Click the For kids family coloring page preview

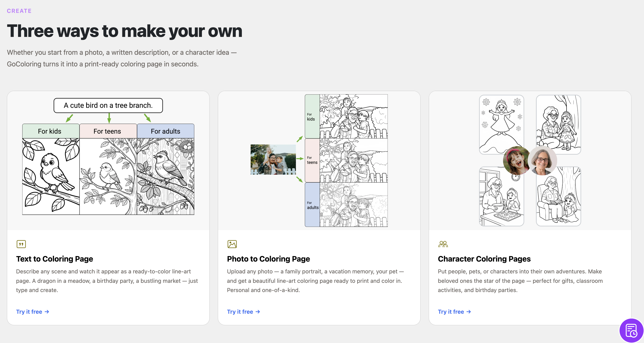[x=353, y=116]
